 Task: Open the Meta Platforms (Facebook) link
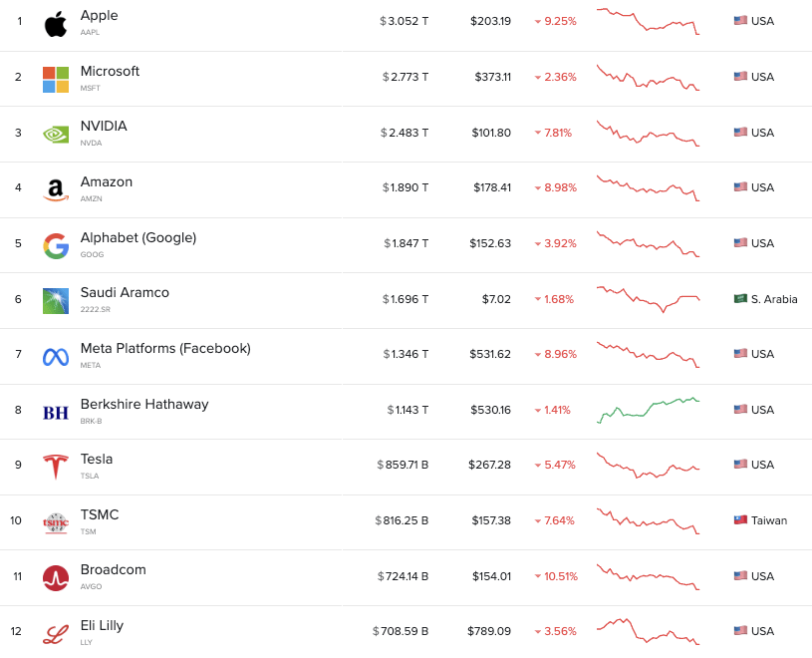pos(165,348)
